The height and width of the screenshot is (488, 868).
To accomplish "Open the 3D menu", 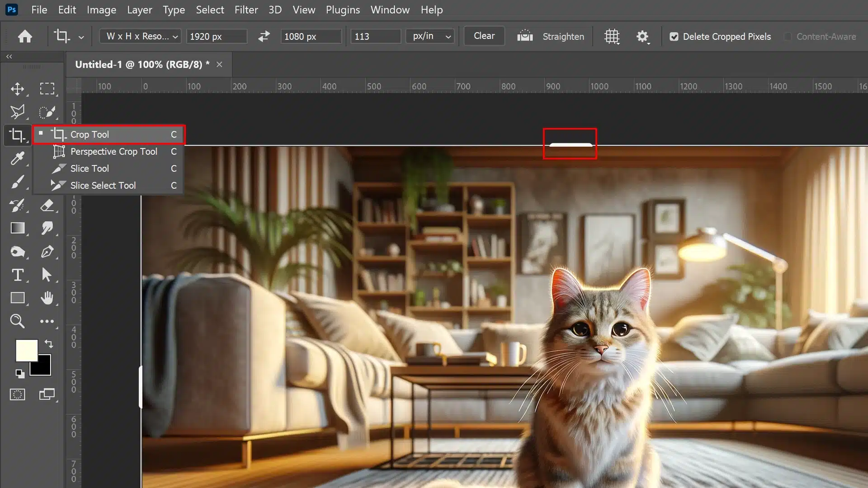I will 275,9.
